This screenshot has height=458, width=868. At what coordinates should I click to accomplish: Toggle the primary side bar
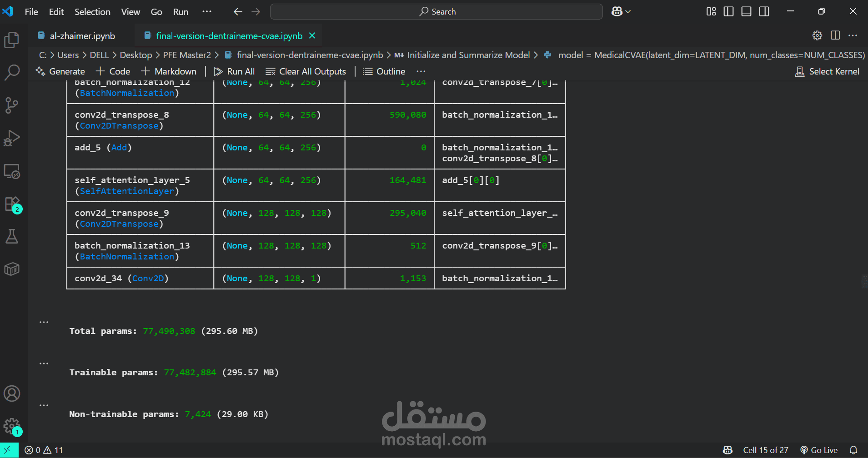point(728,11)
